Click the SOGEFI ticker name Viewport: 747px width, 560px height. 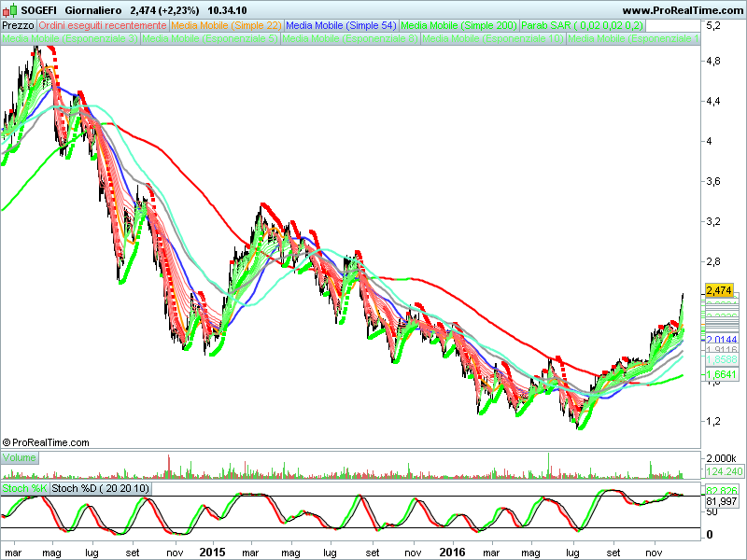pos(38,10)
